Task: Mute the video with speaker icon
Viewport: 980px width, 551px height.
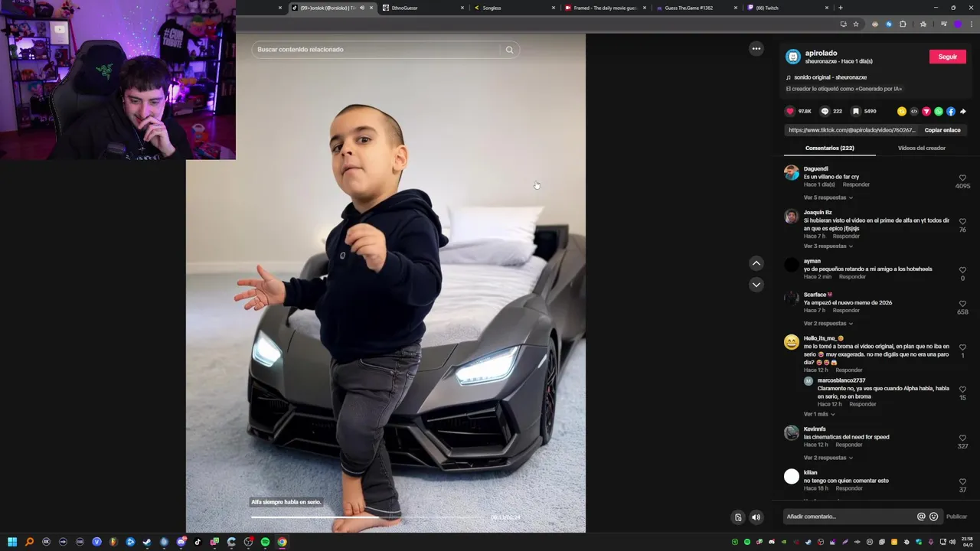Action: pyautogui.click(x=756, y=517)
